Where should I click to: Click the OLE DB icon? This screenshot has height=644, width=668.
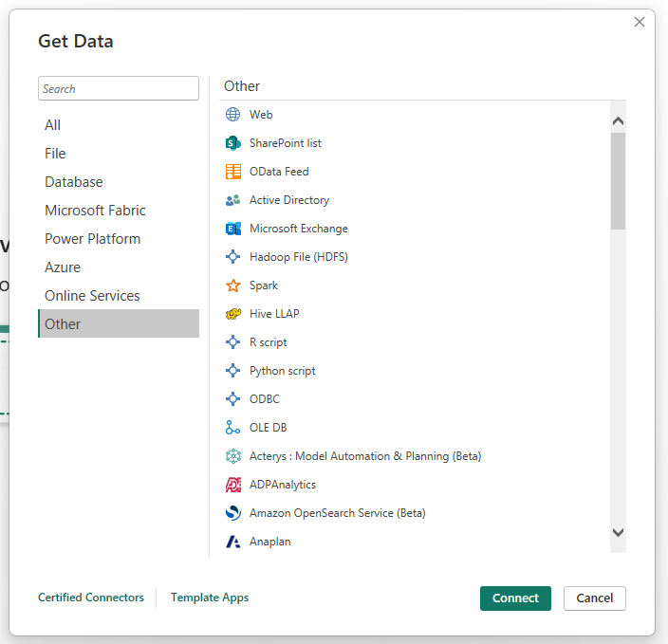point(233,428)
